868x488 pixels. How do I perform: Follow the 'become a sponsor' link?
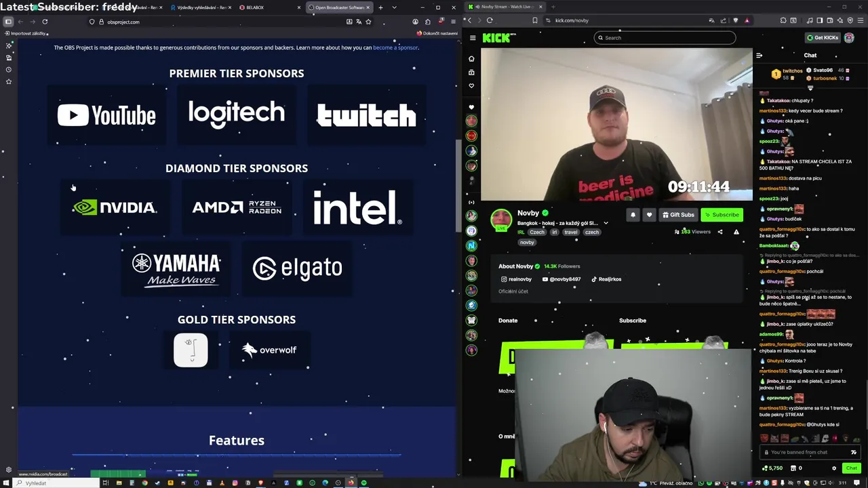(x=395, y=48)
